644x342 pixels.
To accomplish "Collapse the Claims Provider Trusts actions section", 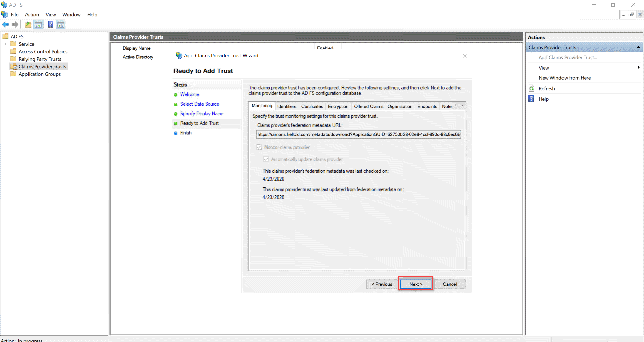I will (x=638, y=47).
